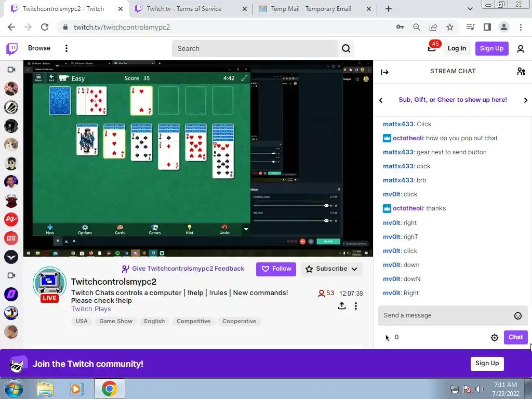The width and height of the screenshot is (532, 399).
Task: Click the Send a message chat box
Action: point(453,315)
